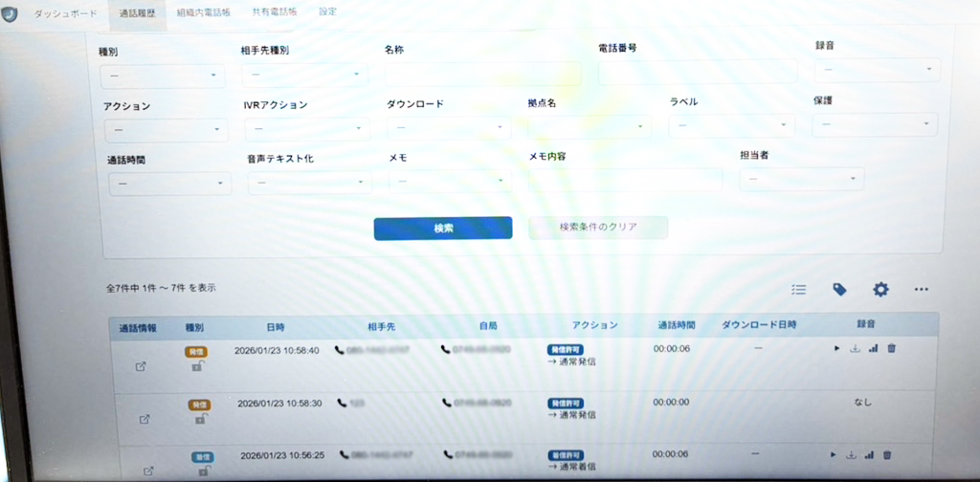Toggle the protection lock on the 10:58:40 call
Viewport: 980px width, 482px height.
[x=197, y=366]
